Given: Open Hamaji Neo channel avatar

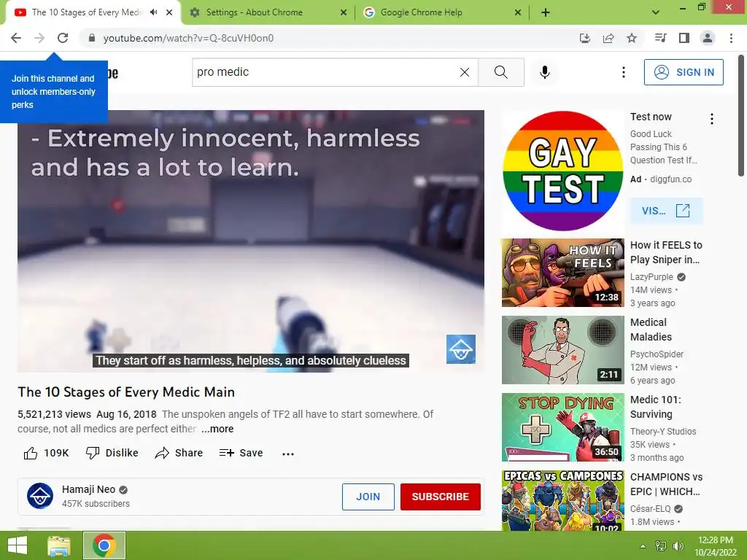Looking at the screenshot, I should click(40, 496).
